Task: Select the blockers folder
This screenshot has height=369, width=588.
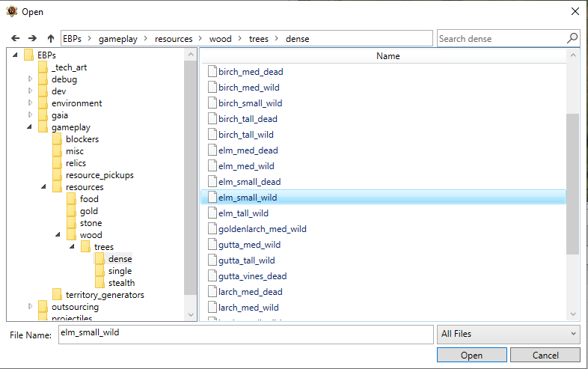Action: pos(82,139)
